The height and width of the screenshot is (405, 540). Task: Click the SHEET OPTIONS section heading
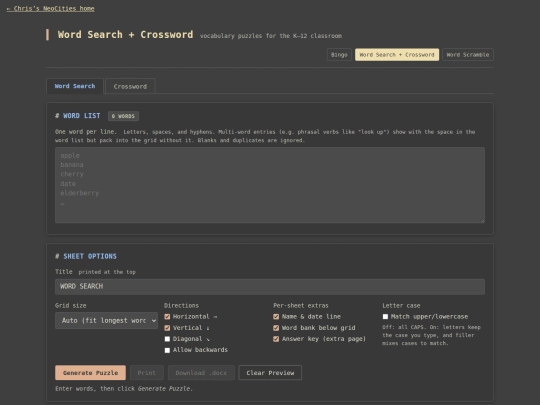tap(86, 256)
